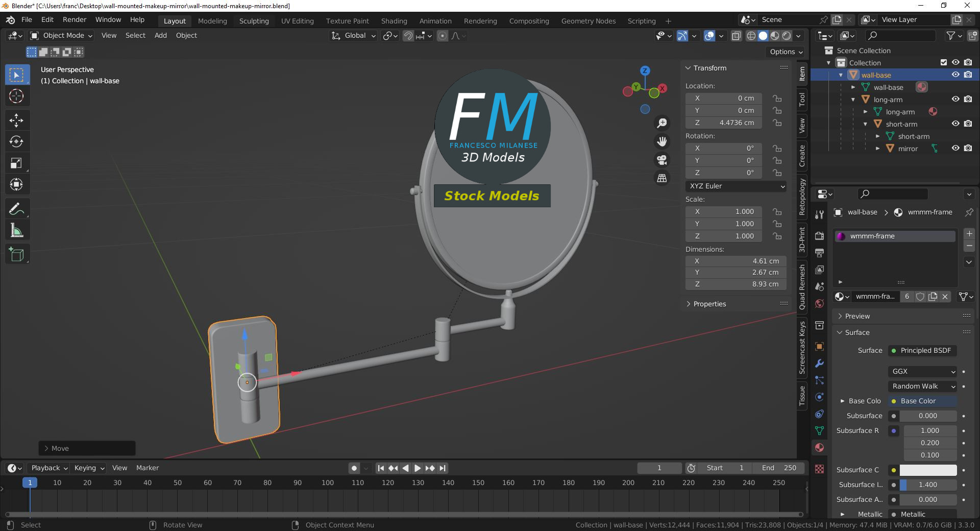The height and width of the screenshot is (531, 980).
Task: Click the viewport zoom magnifier gizmo
Action: (x=662, y=123)
